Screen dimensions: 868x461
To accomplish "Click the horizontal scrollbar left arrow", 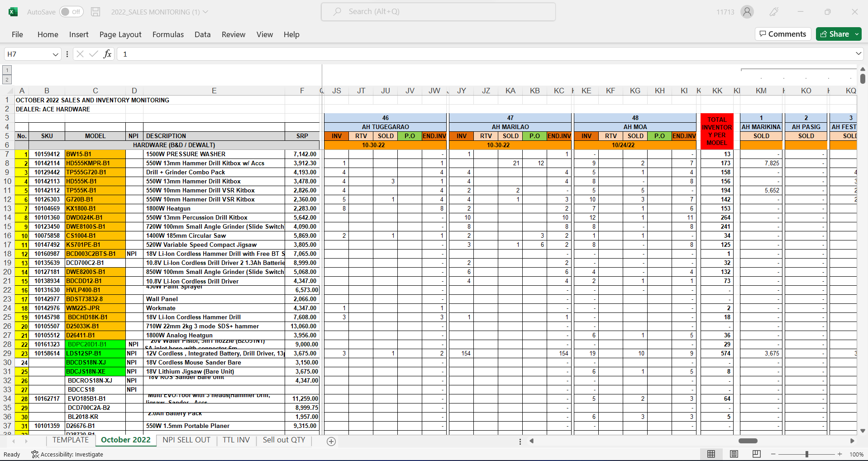I will 532,441.
